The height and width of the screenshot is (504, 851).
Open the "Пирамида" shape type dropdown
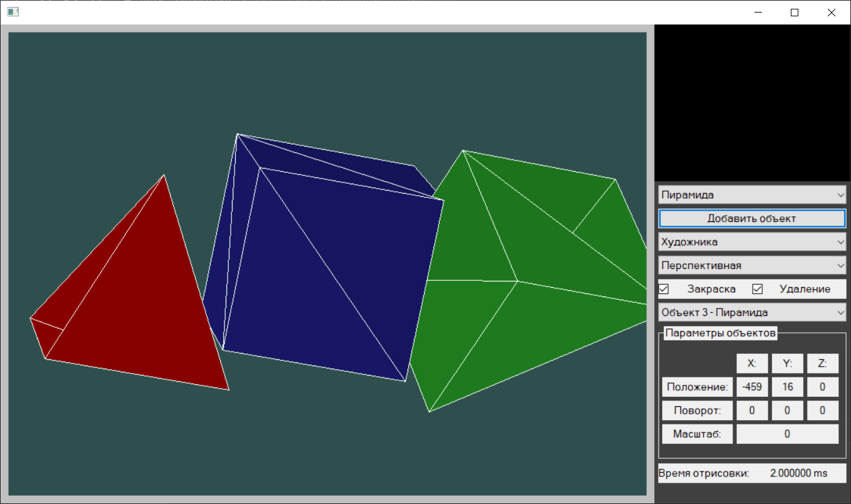pos(751,195)
